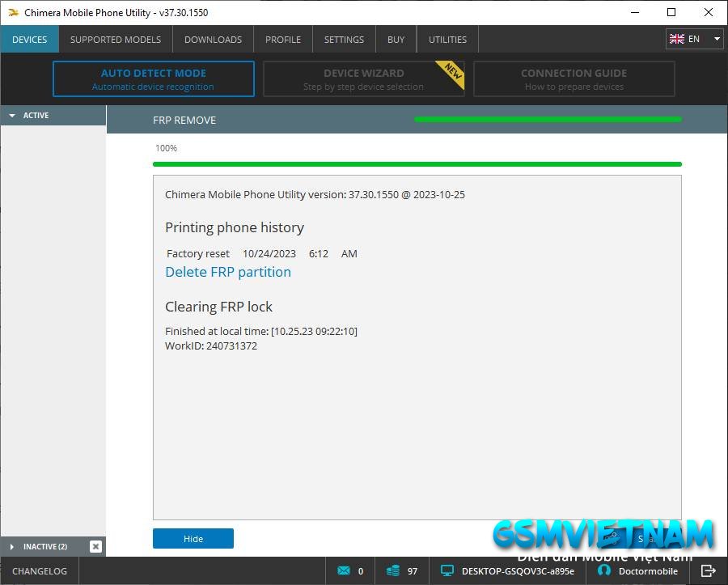This screenshot has width=728, height=585.
Task: Click the Hide button
Action: click(193, 539)
